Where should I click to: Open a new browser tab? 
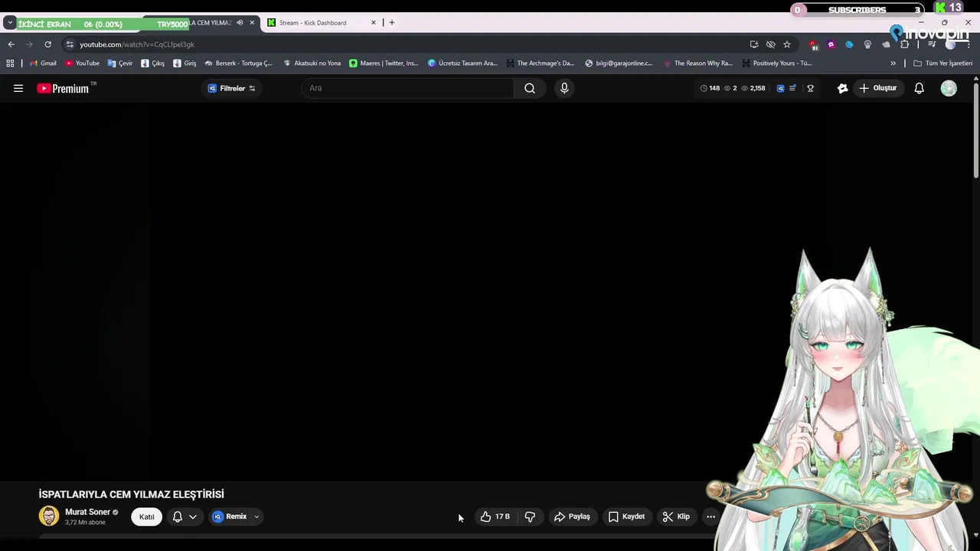pos(392,23)
